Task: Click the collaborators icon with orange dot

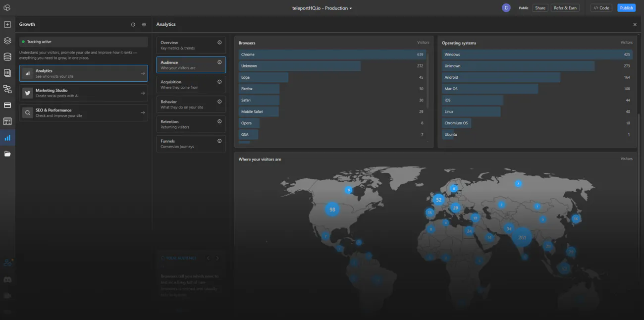Action: pyautogui.click(x=7, y=263)
